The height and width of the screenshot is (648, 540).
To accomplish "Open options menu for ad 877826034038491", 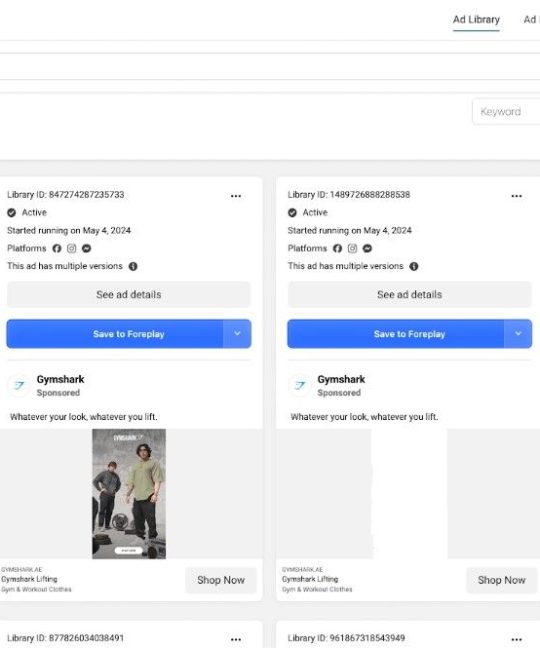I will click(236, 639).
